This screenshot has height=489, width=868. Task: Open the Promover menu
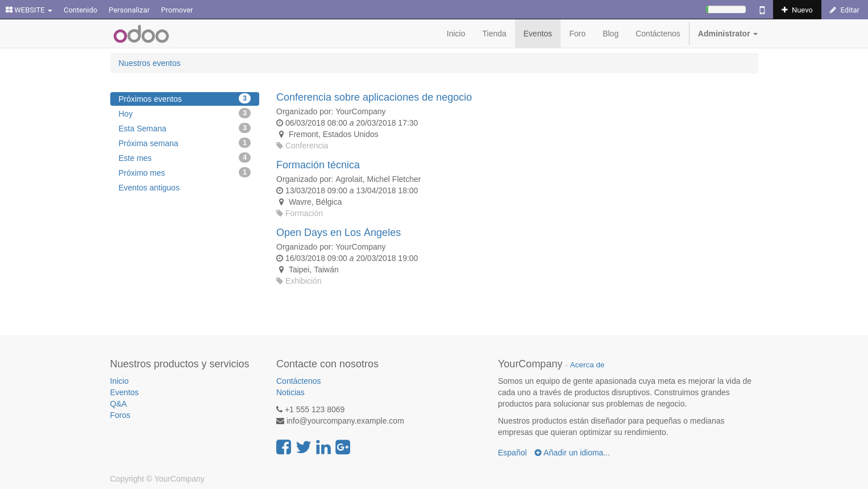tap(177, 10)
